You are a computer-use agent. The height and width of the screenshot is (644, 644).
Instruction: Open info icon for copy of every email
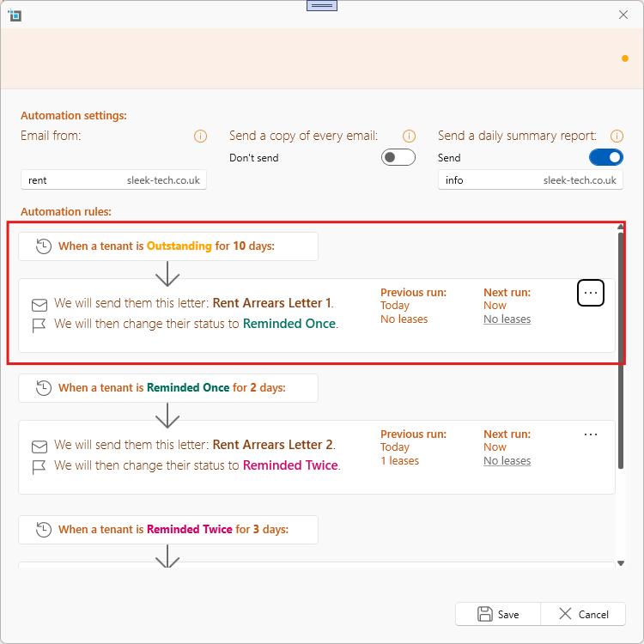409,136
